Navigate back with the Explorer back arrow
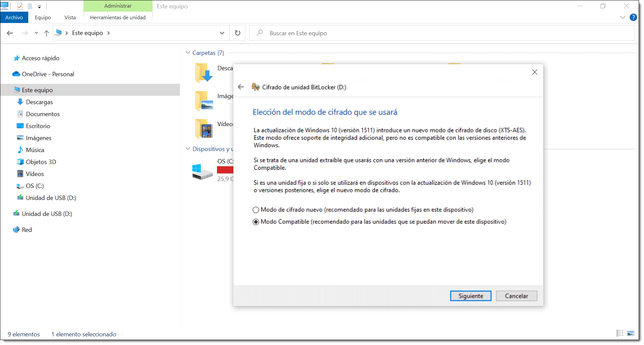The image size is (644, 345). click(10, 33)
